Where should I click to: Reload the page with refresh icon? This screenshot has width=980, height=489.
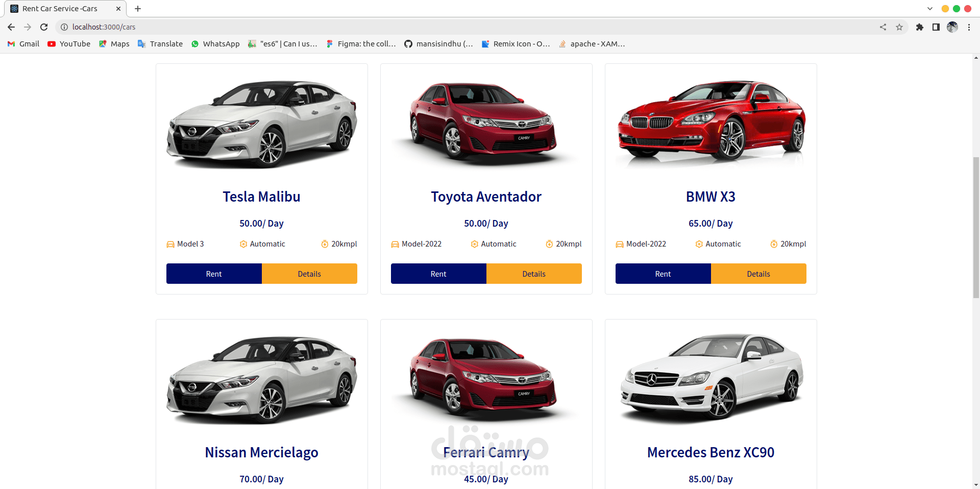pos(44,27)
